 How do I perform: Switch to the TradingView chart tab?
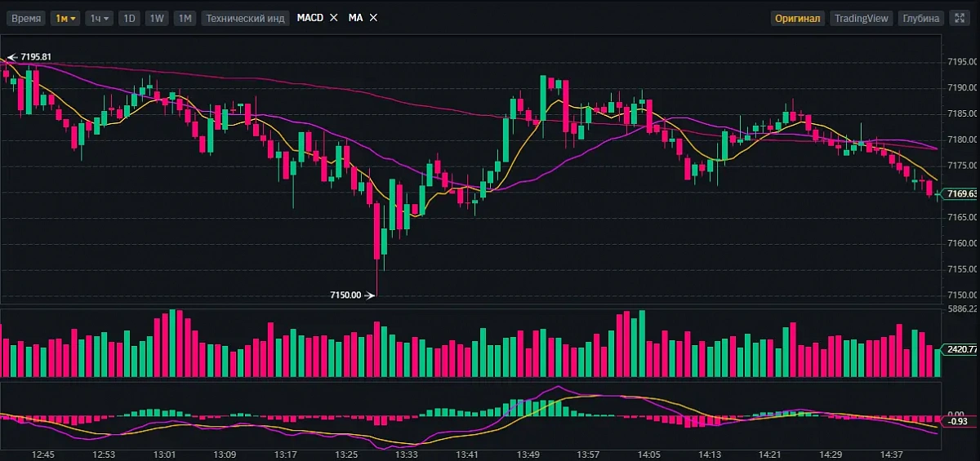(862, 18)
